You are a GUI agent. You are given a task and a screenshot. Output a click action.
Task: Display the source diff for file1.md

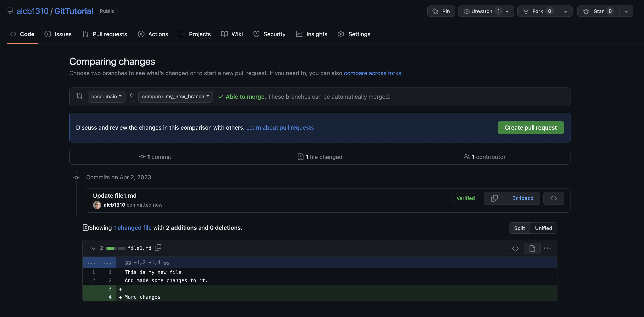point(515,248)
